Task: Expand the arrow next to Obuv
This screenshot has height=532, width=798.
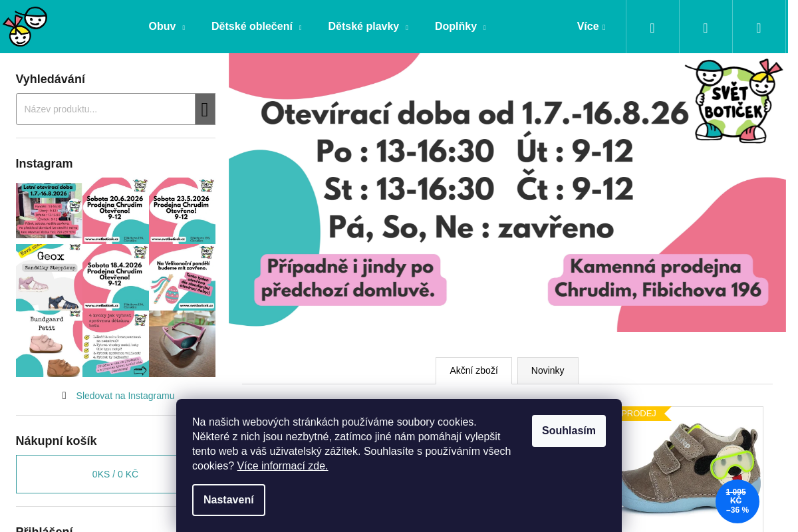Action: click(x=184, y=28)
